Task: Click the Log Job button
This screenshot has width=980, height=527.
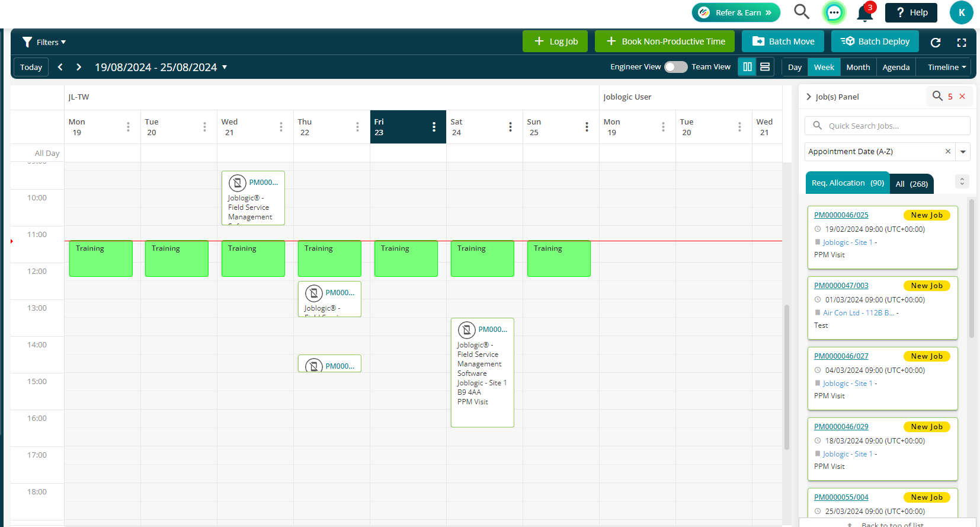Action: pyautogui.click(x=555, y=41)
